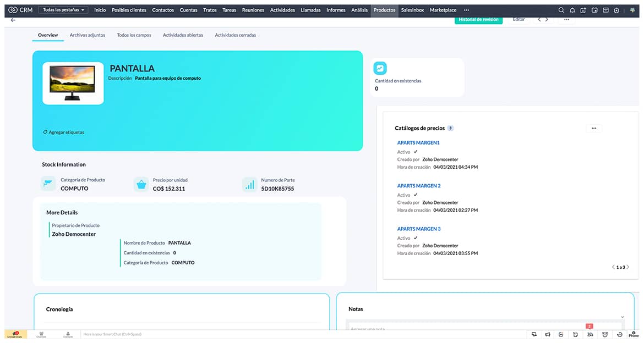Switch to Archivos adjuntos tab

click(87, 35)
